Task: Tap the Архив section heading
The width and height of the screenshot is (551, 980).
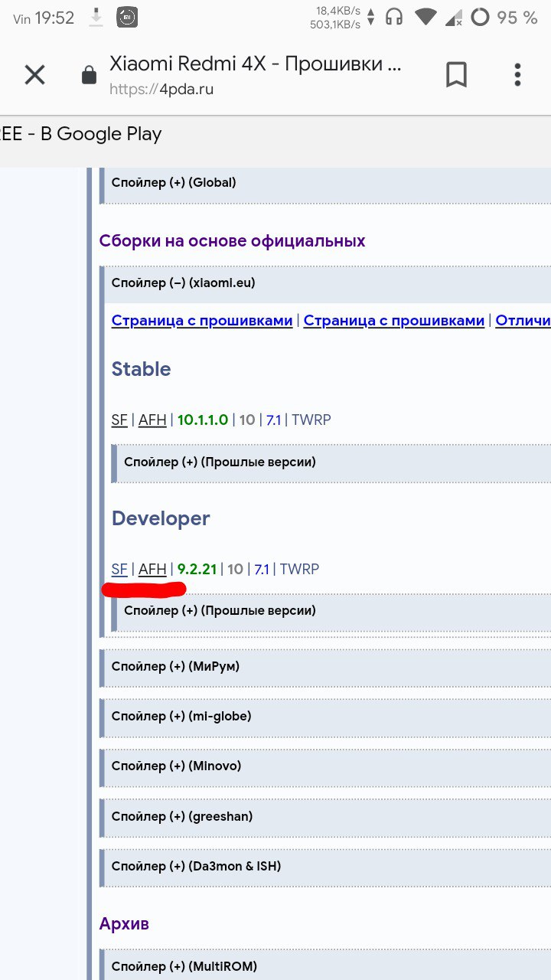Action: click(124, 923)
